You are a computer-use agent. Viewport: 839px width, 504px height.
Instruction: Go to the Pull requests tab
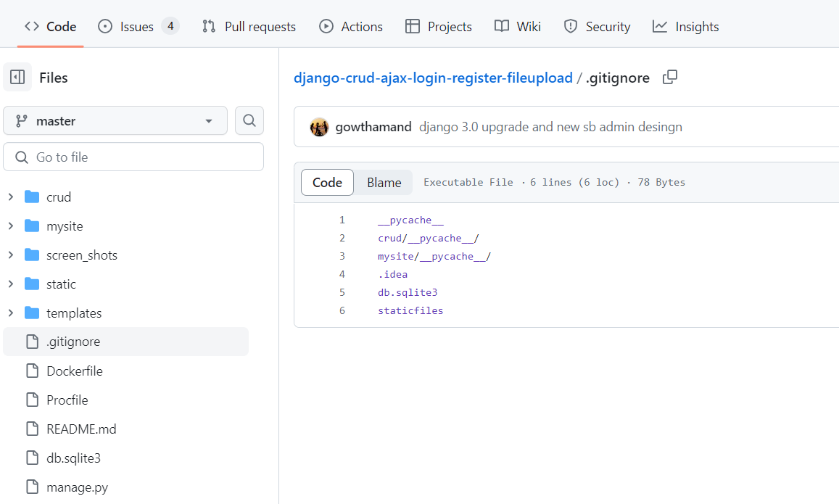point(249,26)
